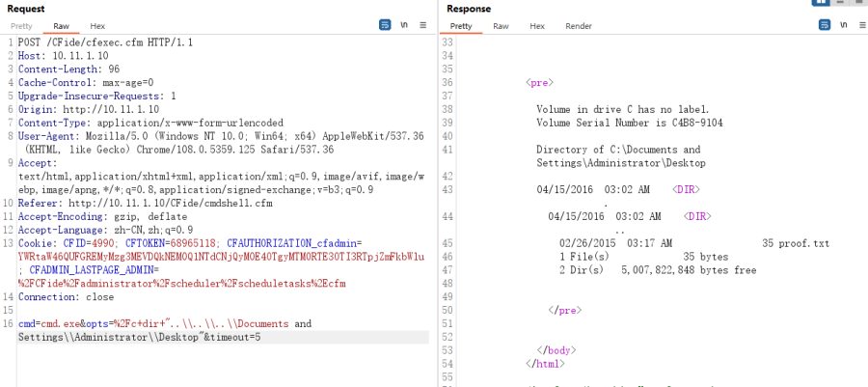Click the Connection: close header
Viewport: 868px width, 387px height.
point(66,297)
